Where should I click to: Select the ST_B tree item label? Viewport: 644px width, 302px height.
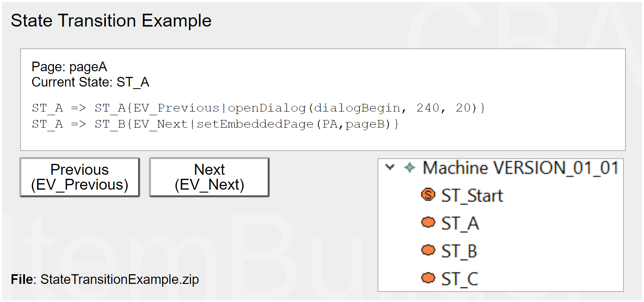click(x=459, y=252)
